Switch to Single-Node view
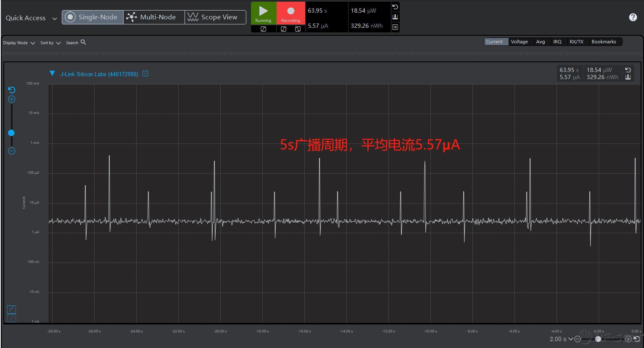The image size is (644, 348). click(x=92, y=17)
